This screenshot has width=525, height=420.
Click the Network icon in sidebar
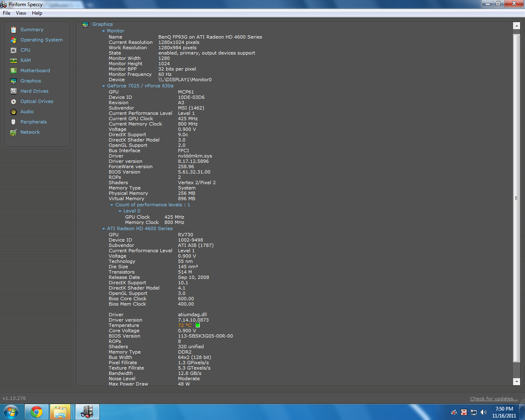click(x=14, y=132)
